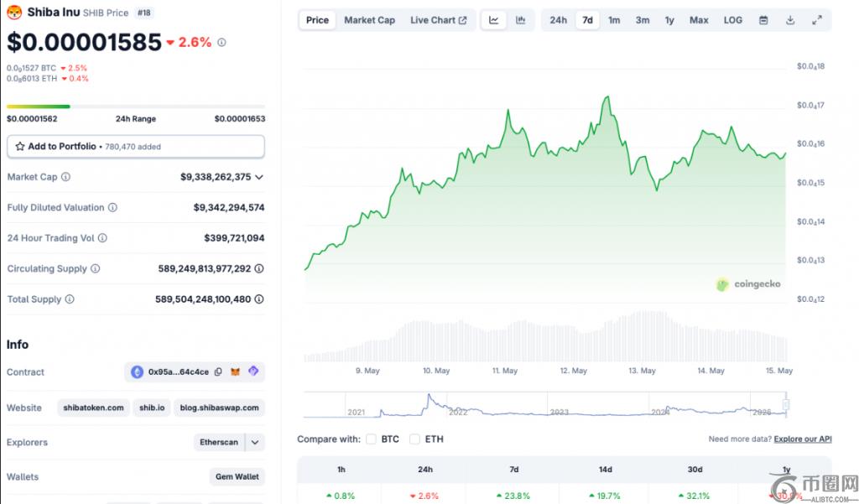Expand the Explorers dropdown next to Etherscan

click(255, 442)
